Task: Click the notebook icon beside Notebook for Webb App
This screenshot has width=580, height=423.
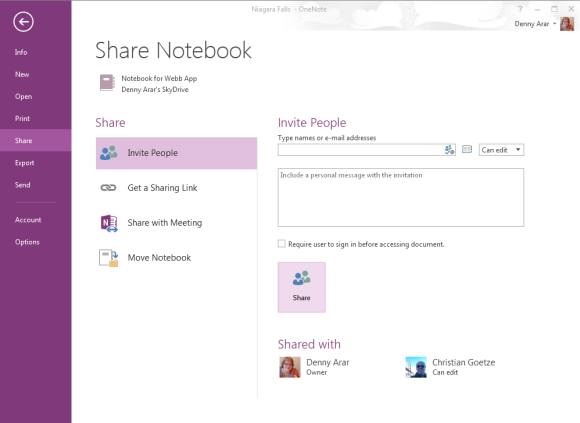Action: (108, 82)
